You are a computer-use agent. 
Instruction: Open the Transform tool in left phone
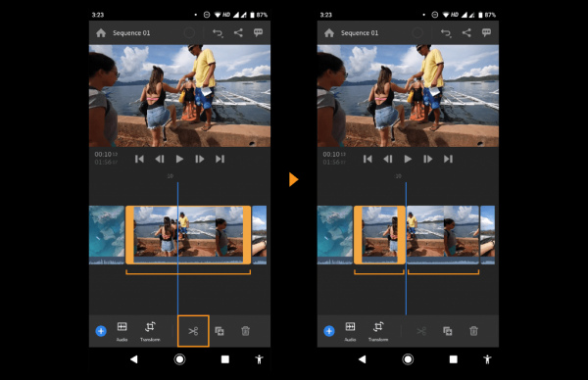click(150, 331)
